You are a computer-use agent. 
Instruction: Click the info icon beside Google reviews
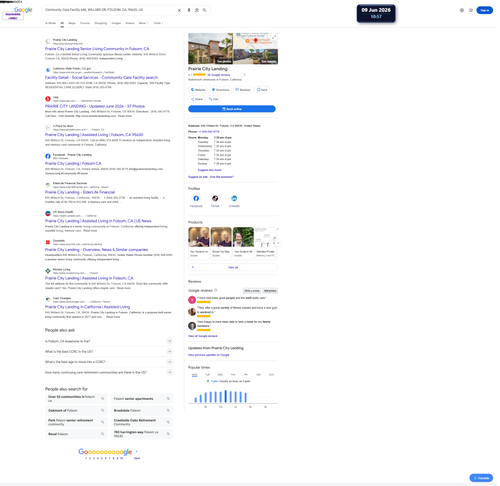click(216, 290)
